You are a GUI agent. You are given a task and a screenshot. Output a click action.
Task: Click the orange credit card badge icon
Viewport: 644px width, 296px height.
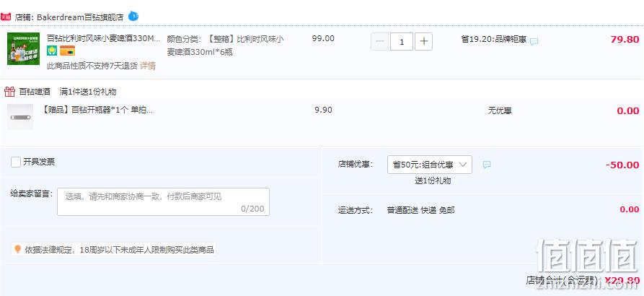pyautogui.click(x=67, y=51)
